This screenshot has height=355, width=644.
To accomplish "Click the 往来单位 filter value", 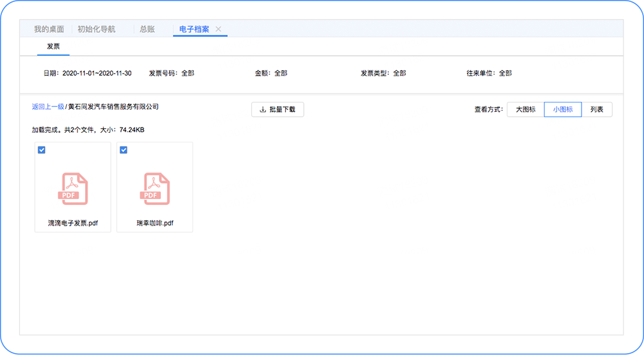I will tap(506, 73).
